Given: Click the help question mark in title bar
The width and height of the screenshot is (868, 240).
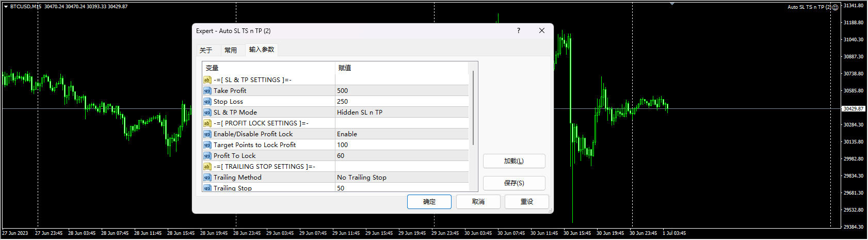Looking at the screenshot, I should [519, 31].
